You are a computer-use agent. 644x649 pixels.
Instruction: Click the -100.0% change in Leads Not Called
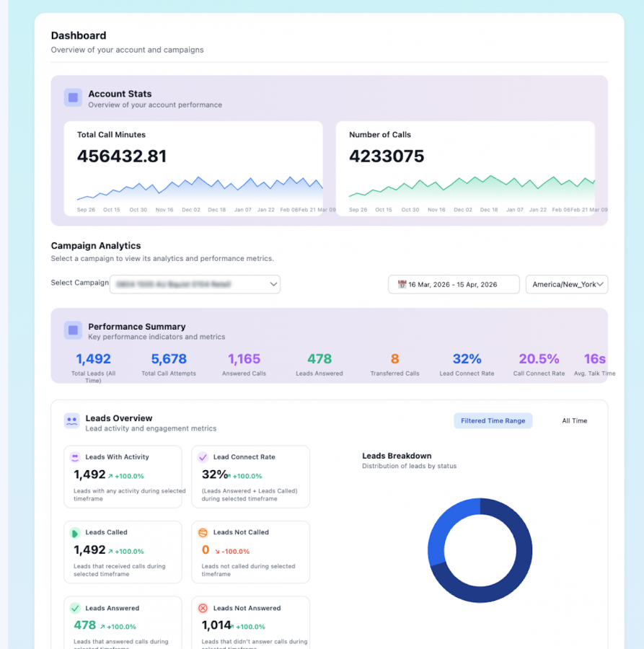click(232, 552)
